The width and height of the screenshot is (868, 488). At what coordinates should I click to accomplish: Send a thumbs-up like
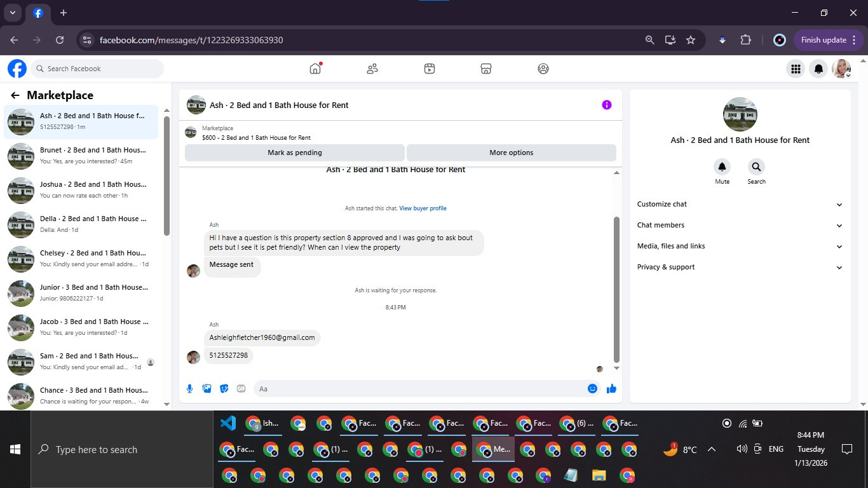pyautogui.click(x=611, y=388)
